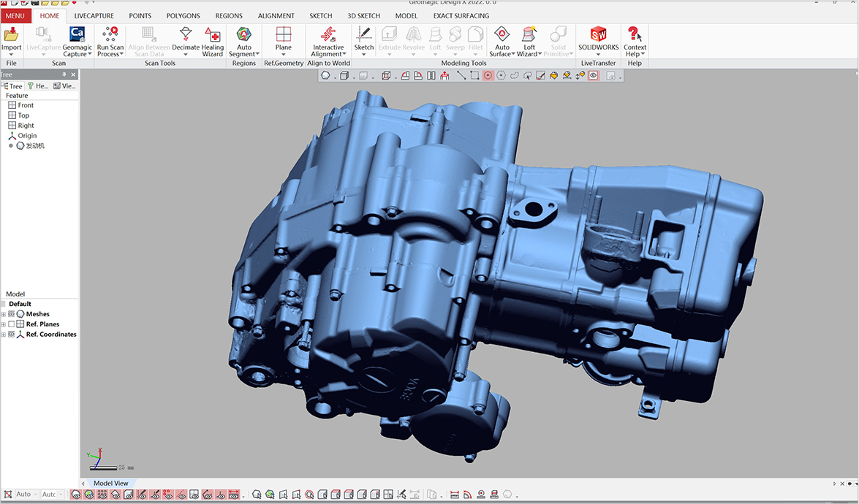
Task: Click the Model View tab at bottom
Action: pos(110,483)
